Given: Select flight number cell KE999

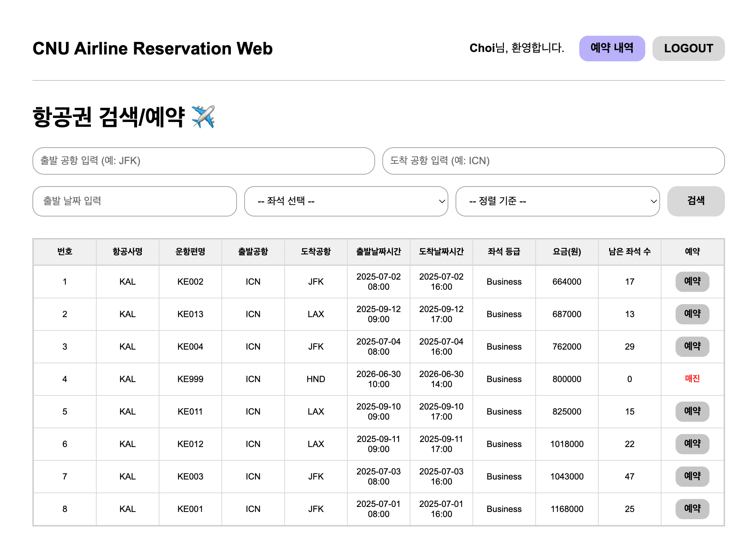Looking at the screenshot, I should point(190,379).
